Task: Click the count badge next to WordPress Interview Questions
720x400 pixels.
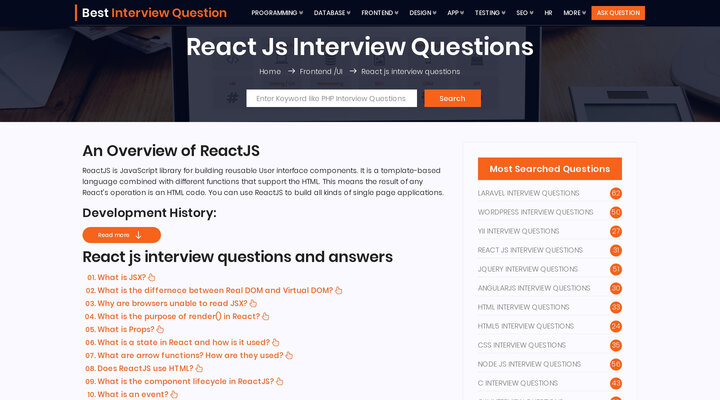Action: pyautogui.click(x=616, y=212)
